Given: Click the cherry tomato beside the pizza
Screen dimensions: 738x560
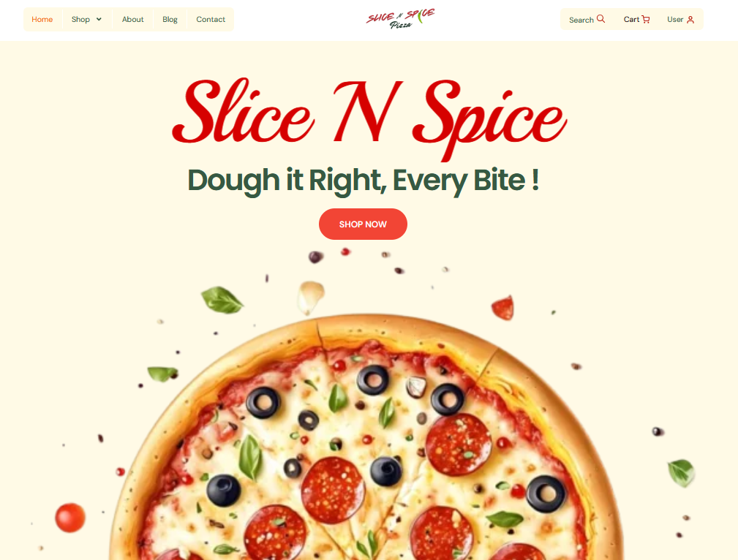Looking at the screenshot, I should click(x=70, y=518).
